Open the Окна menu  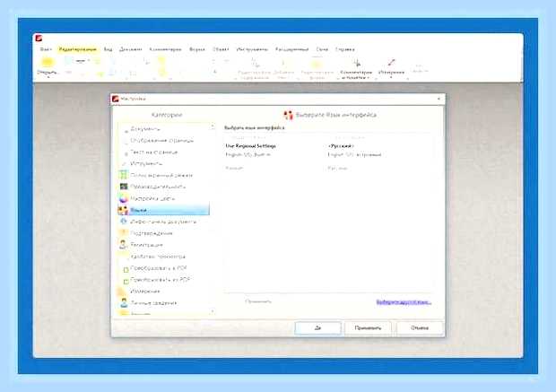[x=322, y=49]
